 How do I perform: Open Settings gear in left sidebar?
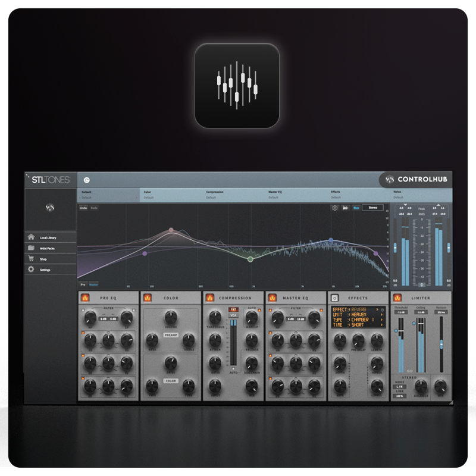tap(31, 270)
